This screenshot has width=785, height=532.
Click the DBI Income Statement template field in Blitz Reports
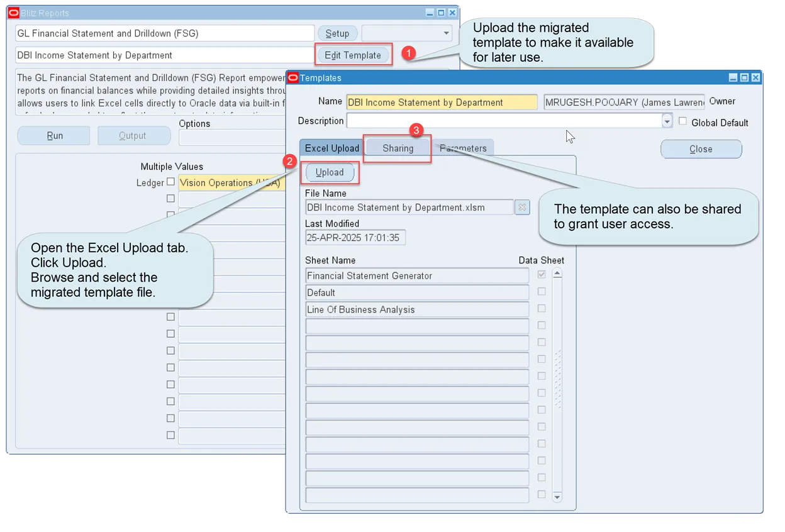click(x=165, y=55)
